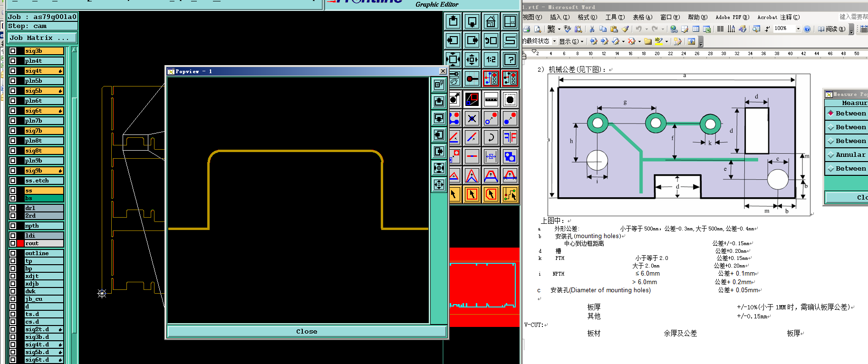868x364 pixels.
Task: Open the Highlight color dropdown arrow
Action: tap(666, 41)
